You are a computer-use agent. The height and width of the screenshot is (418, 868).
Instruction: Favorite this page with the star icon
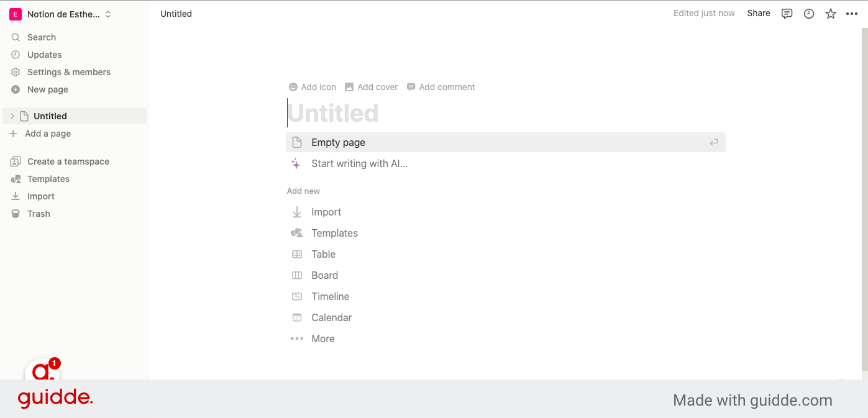tap(831, 14)
